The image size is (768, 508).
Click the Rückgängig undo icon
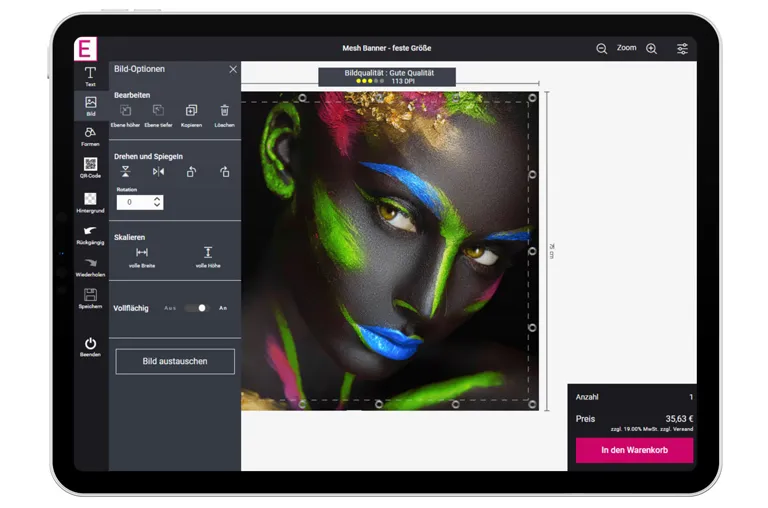(x=90, y=233)
